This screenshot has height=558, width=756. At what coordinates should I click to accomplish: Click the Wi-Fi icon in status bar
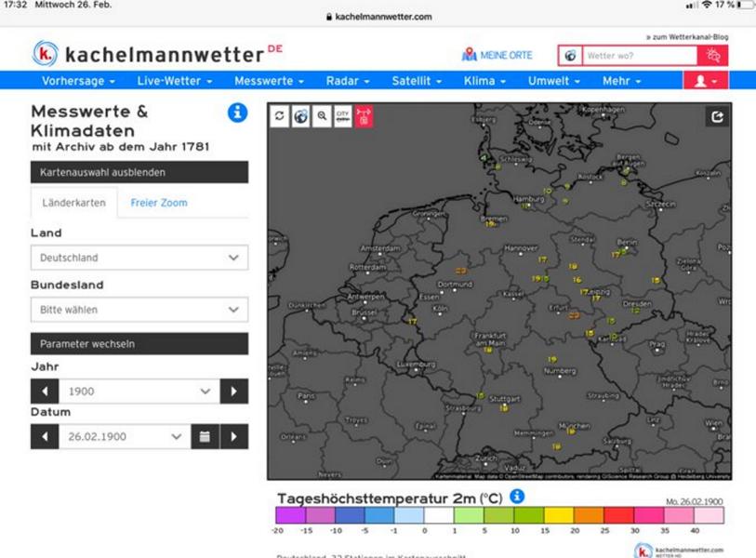click(x=707, y=5)
